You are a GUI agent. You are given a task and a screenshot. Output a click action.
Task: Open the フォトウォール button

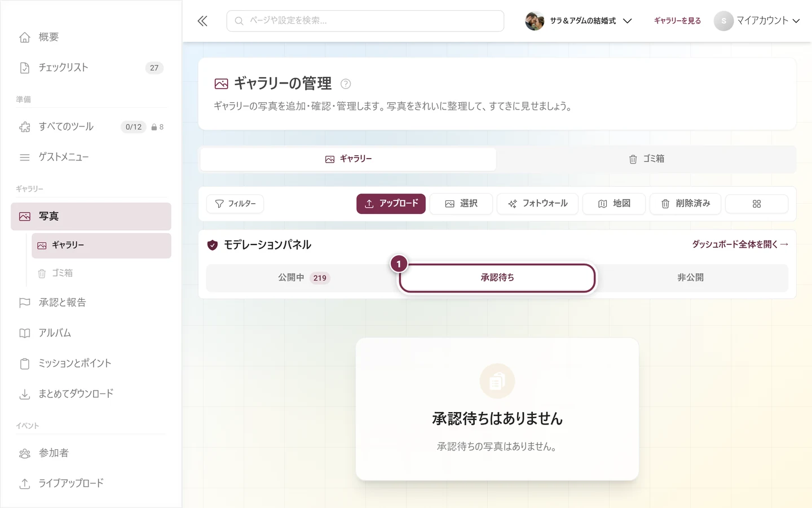point(537,204)
